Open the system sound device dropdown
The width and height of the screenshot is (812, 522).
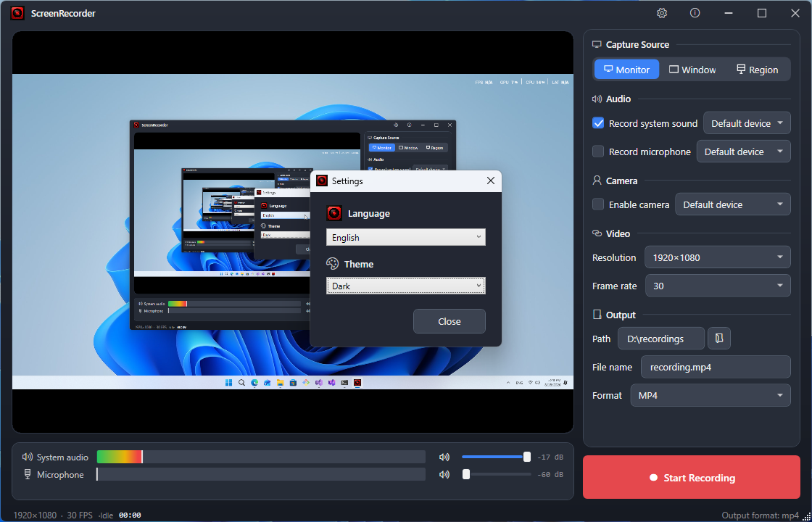coord(747,123)
